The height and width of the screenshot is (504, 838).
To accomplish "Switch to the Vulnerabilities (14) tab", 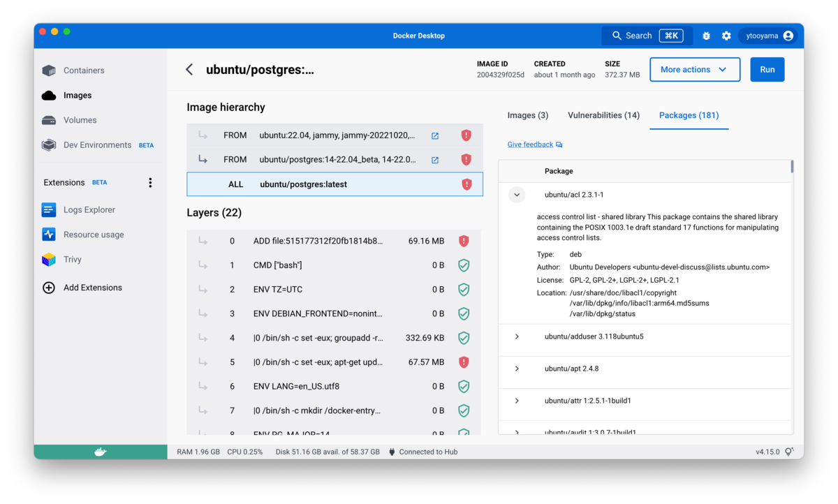I will click(603, 115).
